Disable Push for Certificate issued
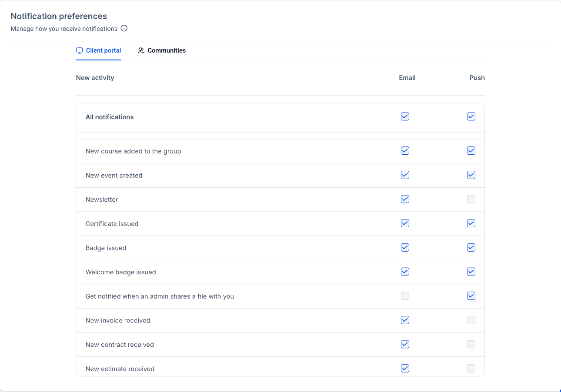 [471, 223]
